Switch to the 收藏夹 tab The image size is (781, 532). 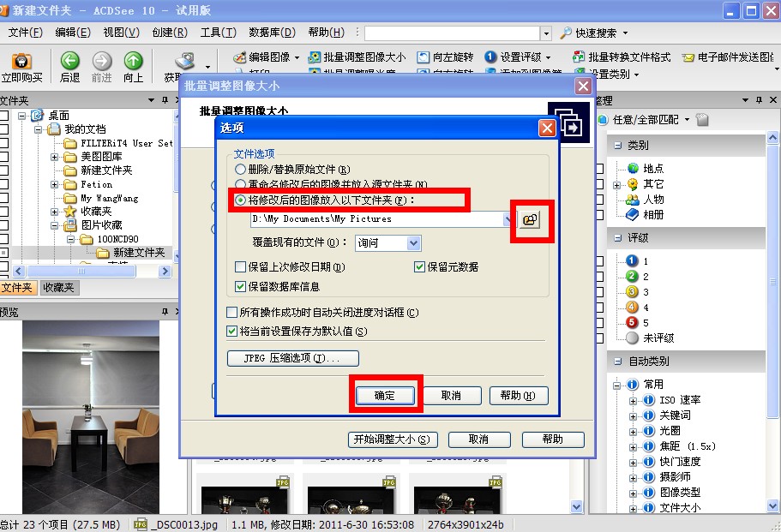[x=58, y=288]
